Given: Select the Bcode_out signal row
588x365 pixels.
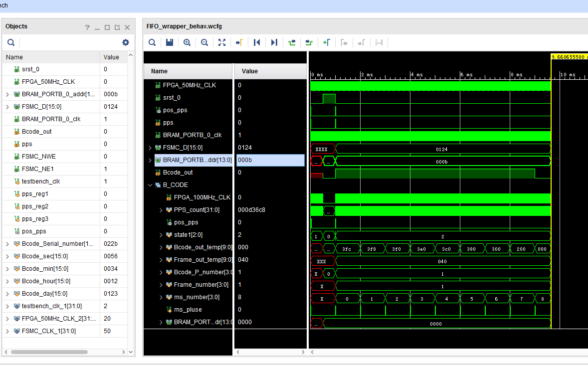Looking at the screenshot, I should point(178,173).
